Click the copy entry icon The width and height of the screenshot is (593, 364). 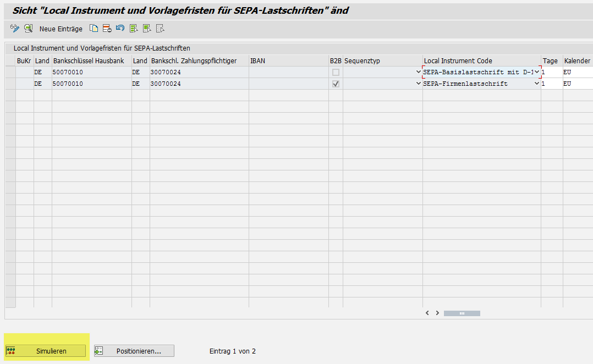(94, 29)
